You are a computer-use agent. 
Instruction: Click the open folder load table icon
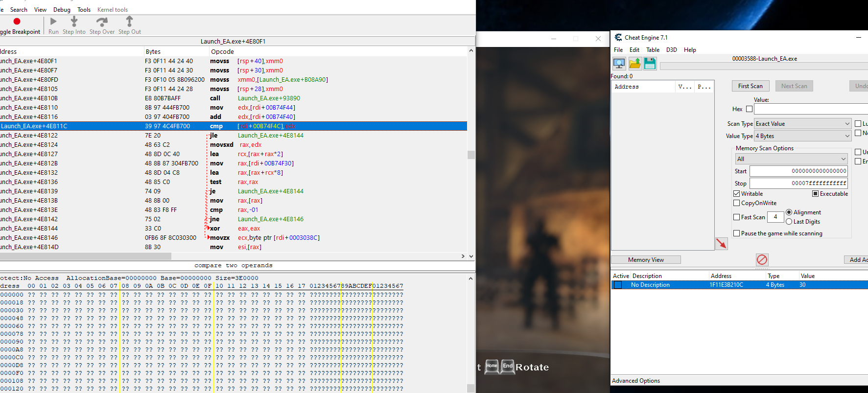pyautogui.click(x=635, y=63)
